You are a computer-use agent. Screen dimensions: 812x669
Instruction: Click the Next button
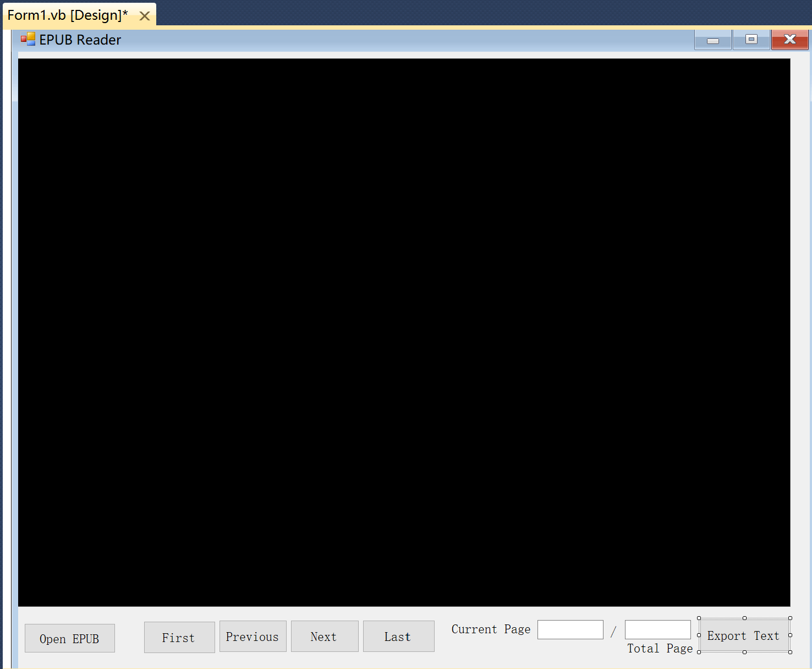click(x=324, y=637)
